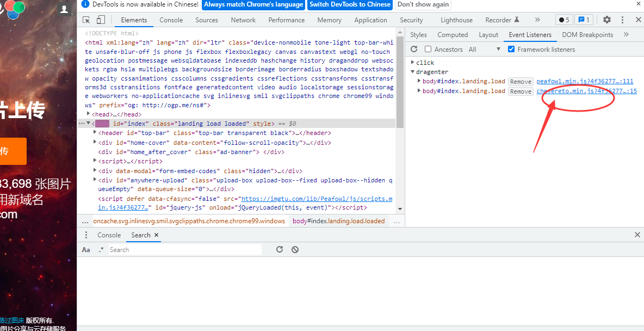Open the user profile icon on the page
The width and height of the screenshot is (644, 331).
tap(64, 9)
